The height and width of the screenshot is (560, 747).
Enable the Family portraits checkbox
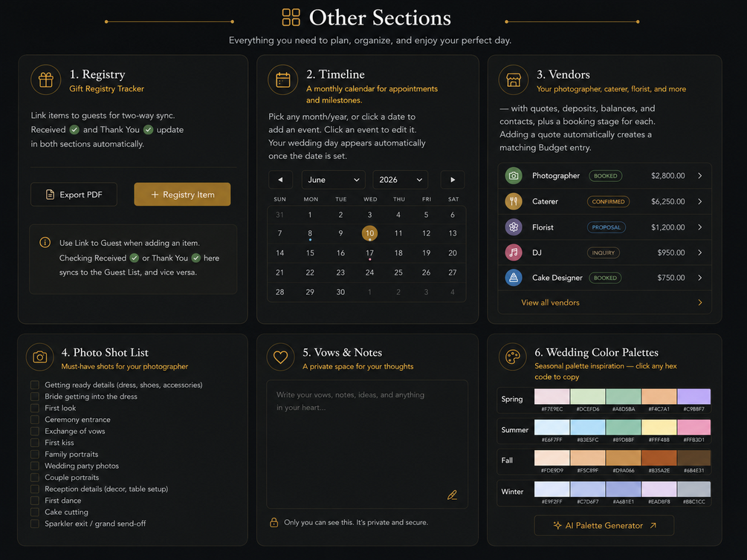(35, 455)
